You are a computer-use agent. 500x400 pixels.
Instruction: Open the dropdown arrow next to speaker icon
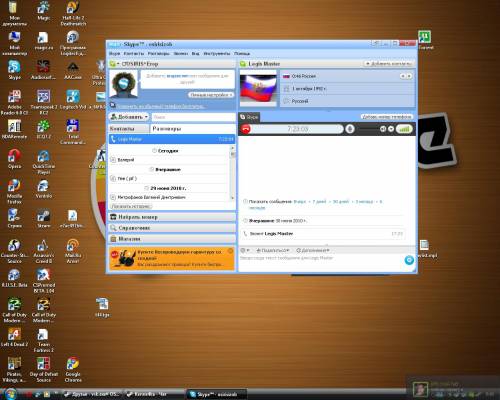coord(391,129)
